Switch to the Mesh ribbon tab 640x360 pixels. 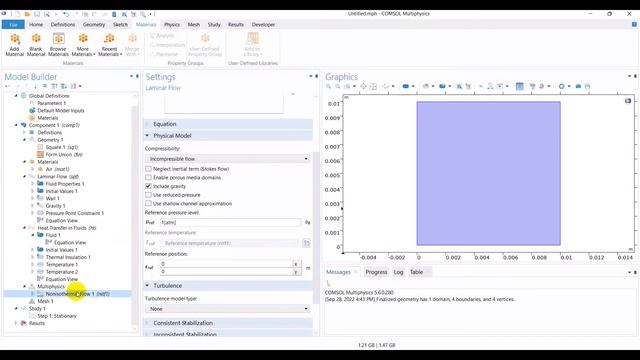tap(194, 24)
